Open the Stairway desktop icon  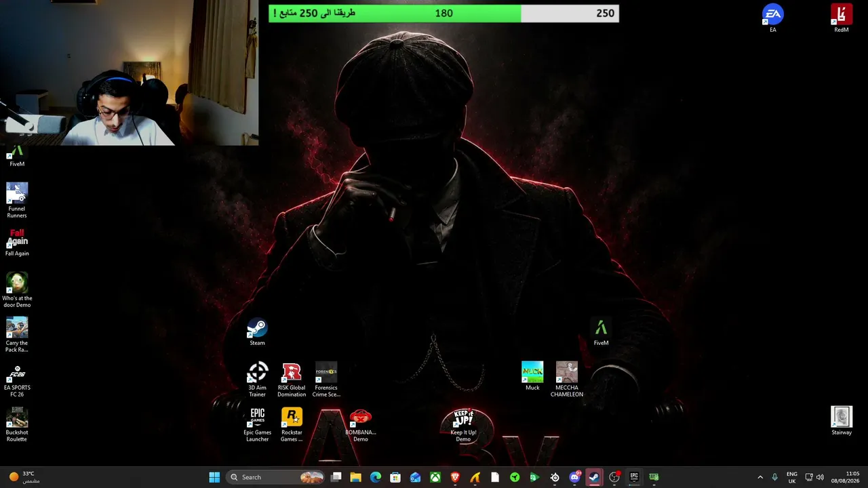click(842, 421)
